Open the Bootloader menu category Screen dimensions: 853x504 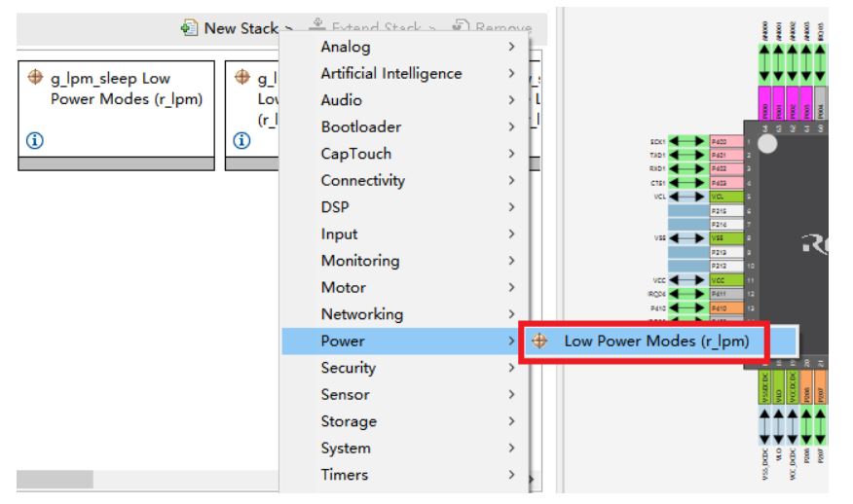405,126
